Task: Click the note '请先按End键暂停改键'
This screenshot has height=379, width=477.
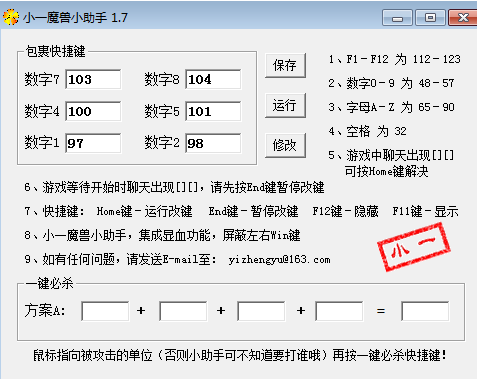Action: click(x=267, y=187)
